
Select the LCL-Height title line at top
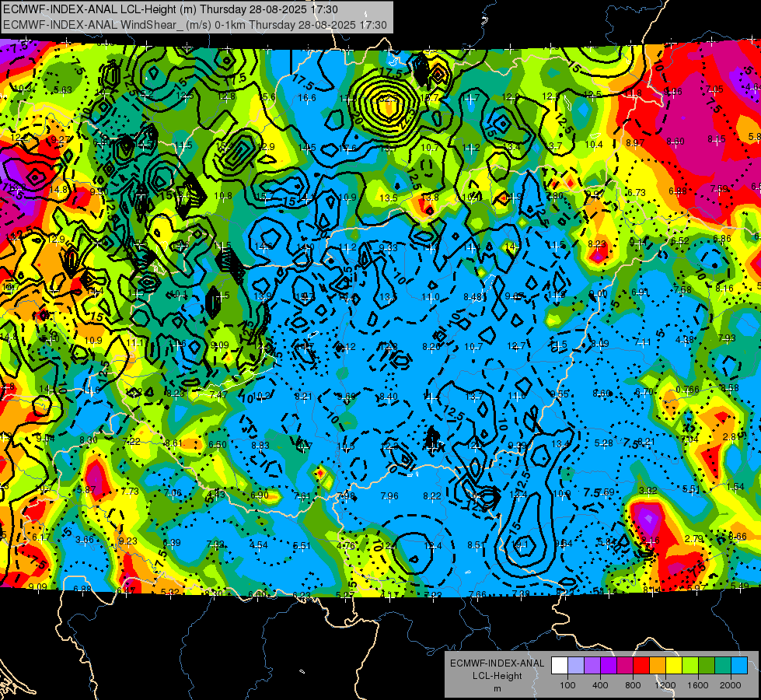(x=171, y=9)
